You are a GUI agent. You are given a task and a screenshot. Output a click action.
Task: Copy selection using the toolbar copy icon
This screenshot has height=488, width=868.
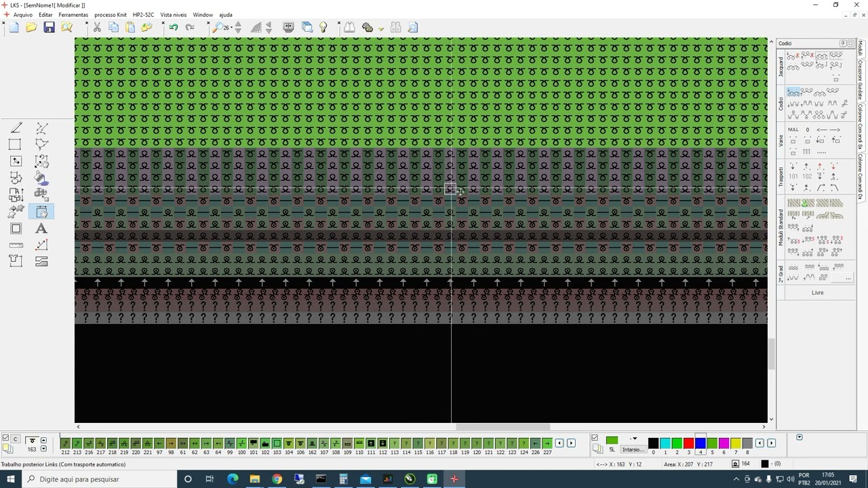click(x=113, y=27)
